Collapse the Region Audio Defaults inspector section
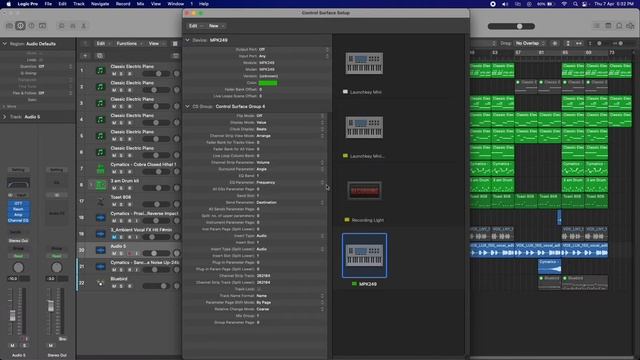Viewport: 640px width, 360px height. coord(5,44)
